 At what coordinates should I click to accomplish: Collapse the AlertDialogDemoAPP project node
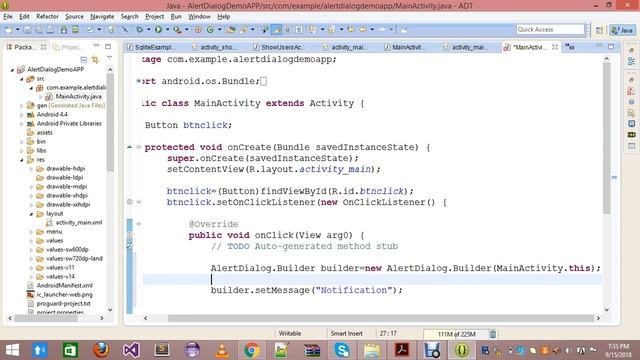pyautogui.click(x=12, y=70)
